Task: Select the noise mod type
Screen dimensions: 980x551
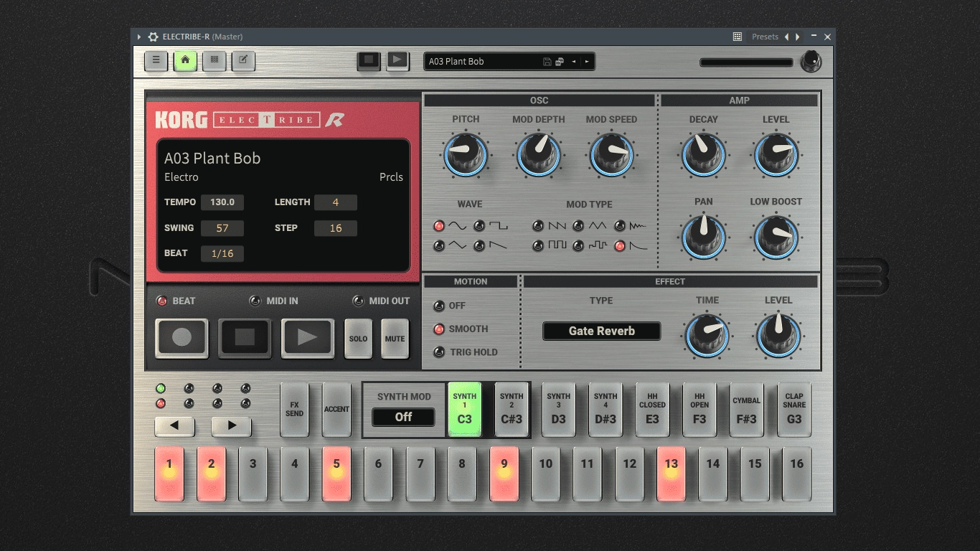Action: (620, 226)
